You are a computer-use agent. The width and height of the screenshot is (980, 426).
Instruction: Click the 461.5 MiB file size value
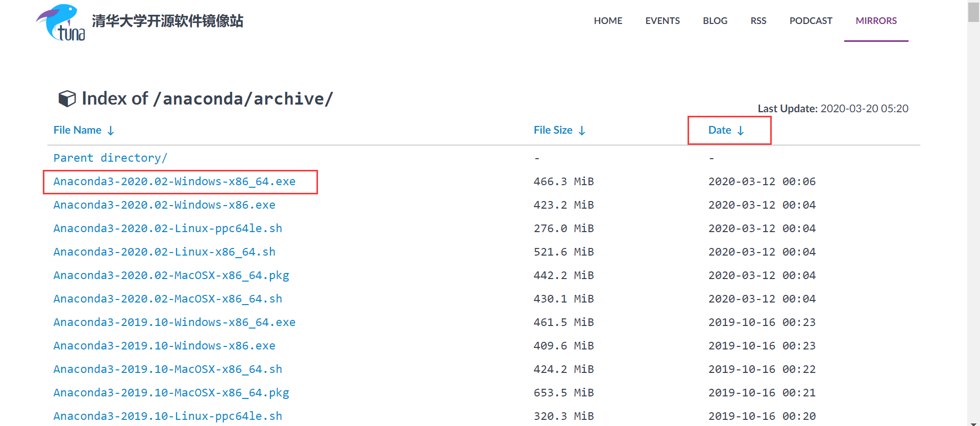564,322
